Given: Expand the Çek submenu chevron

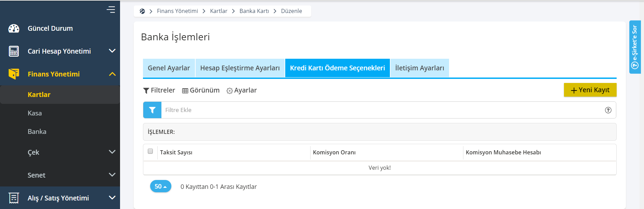Looking at the screenshot, I should tap(112, 152).
